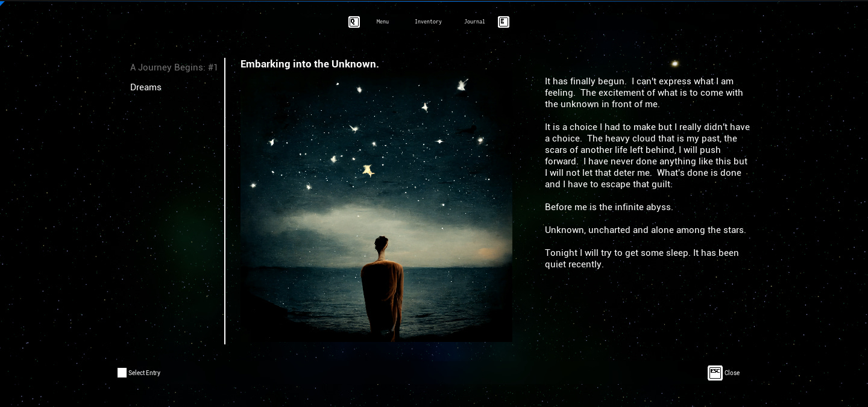Open the Menu tab
868x407 pixels.
tap(383, 22)
